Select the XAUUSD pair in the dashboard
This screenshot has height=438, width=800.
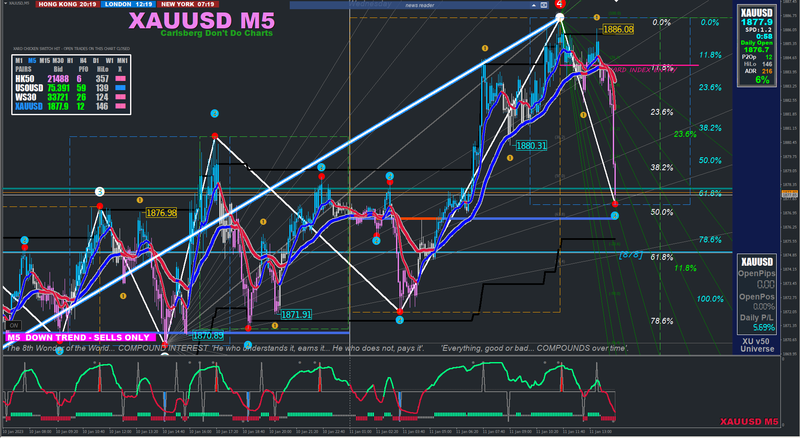tap(29, 106)
